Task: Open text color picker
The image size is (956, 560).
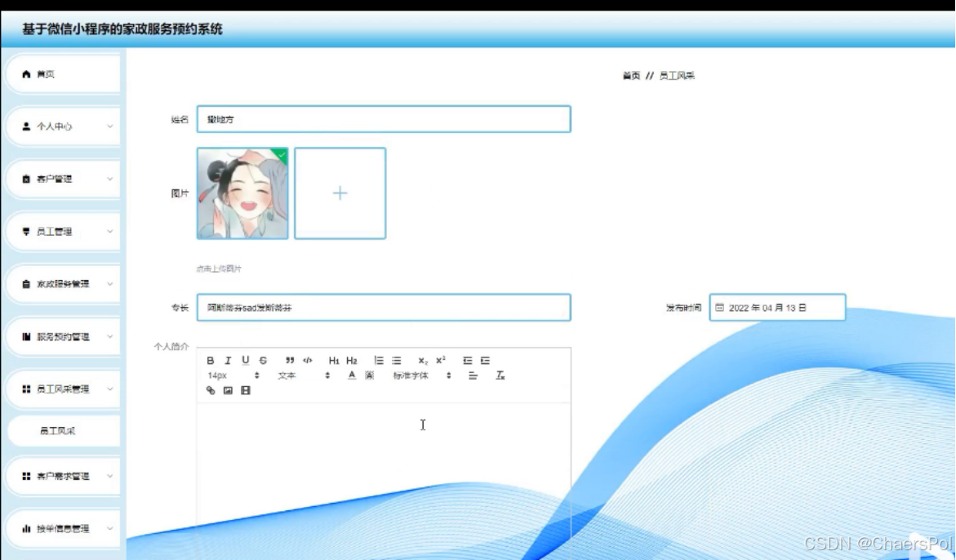Action: [x=352, y=376]
